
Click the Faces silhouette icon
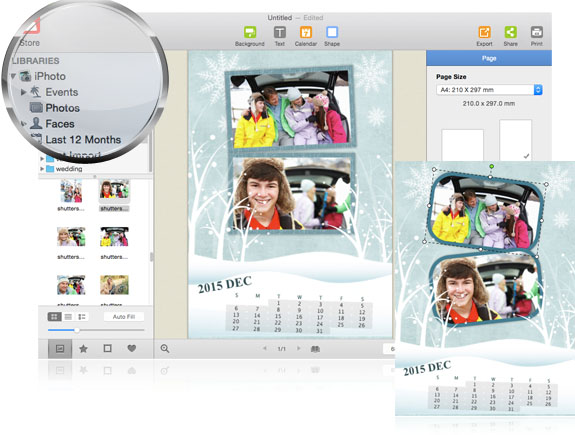tap(36, 123)
